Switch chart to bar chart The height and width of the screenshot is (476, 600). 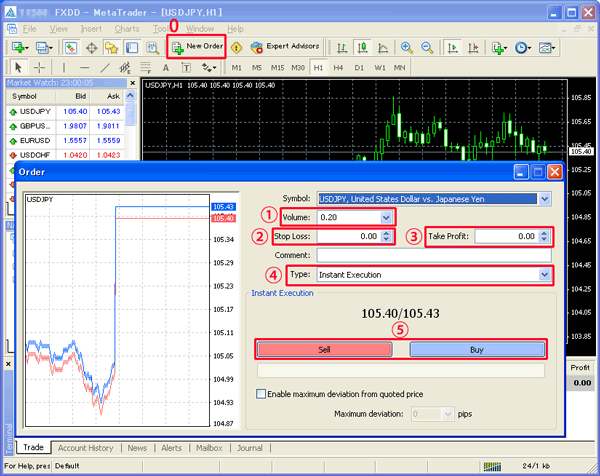tap(342, 48)
